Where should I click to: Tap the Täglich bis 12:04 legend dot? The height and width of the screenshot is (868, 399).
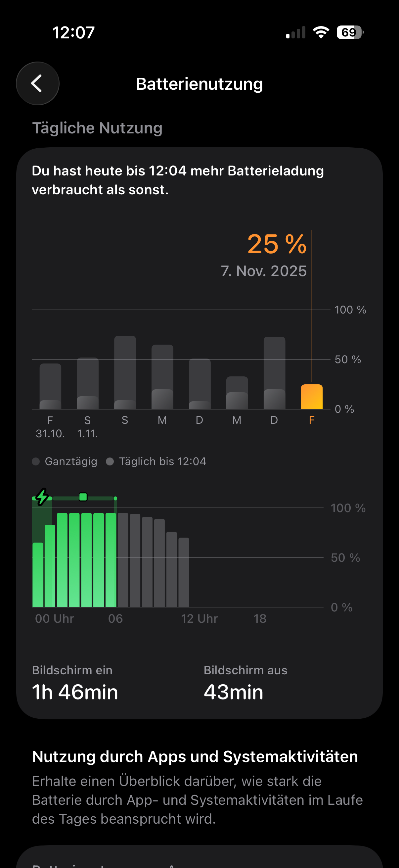pyautogui.click(x=110, y=461)
